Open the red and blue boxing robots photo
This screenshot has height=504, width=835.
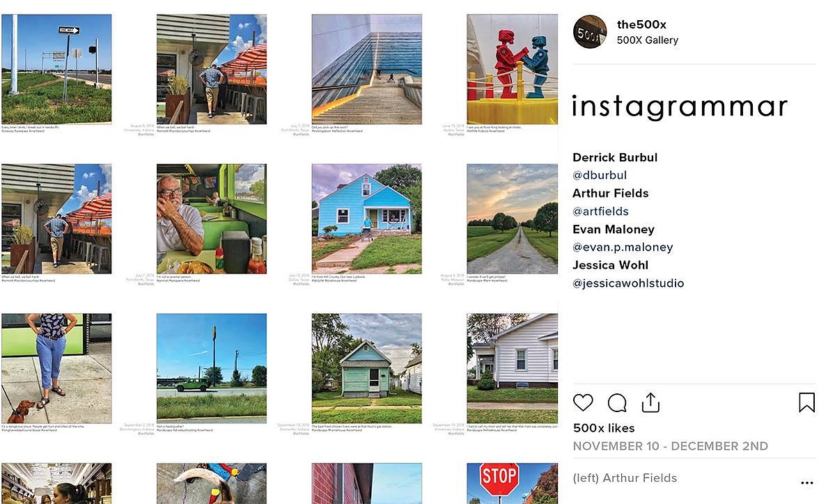pos(513,69)
